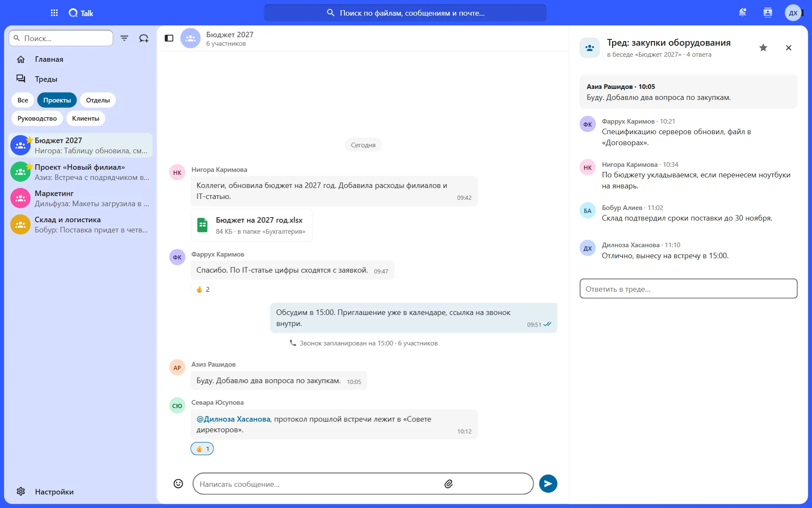Open conversation filter options
The height and width of the screenshot is (508, 812).
pos(124,38)
